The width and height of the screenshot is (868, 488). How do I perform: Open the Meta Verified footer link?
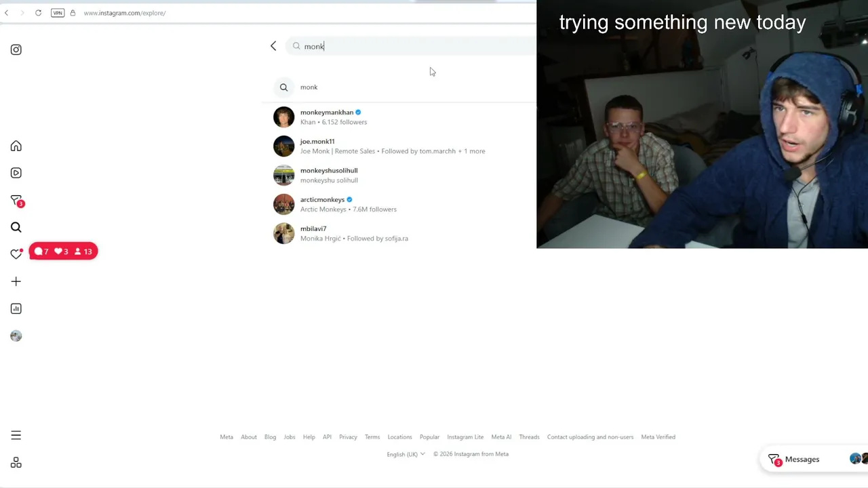point(658,437)
